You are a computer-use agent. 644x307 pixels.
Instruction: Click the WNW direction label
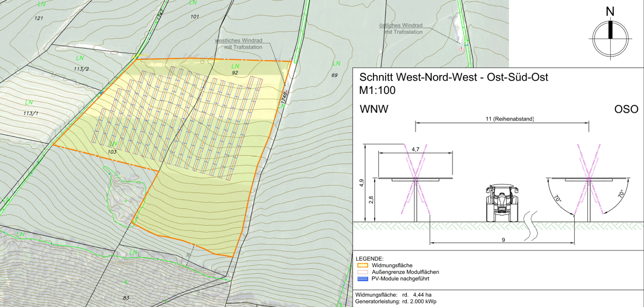(374, 109)
